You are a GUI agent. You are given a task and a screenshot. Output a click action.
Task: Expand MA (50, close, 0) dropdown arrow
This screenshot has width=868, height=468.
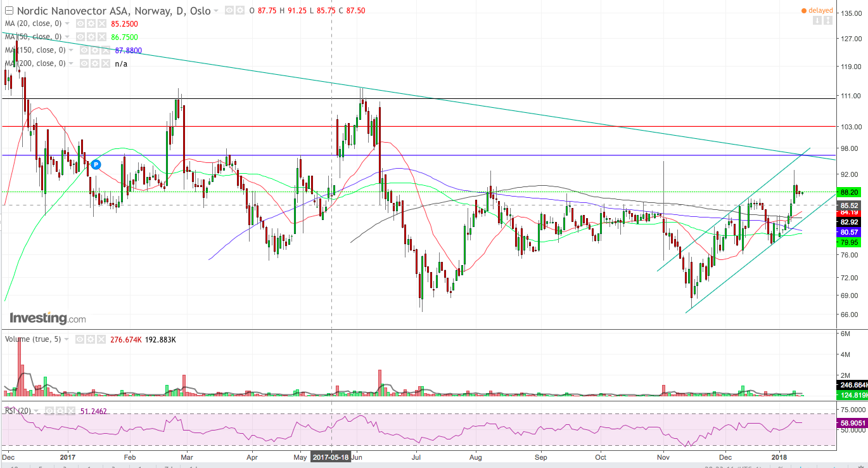[67, 37]
